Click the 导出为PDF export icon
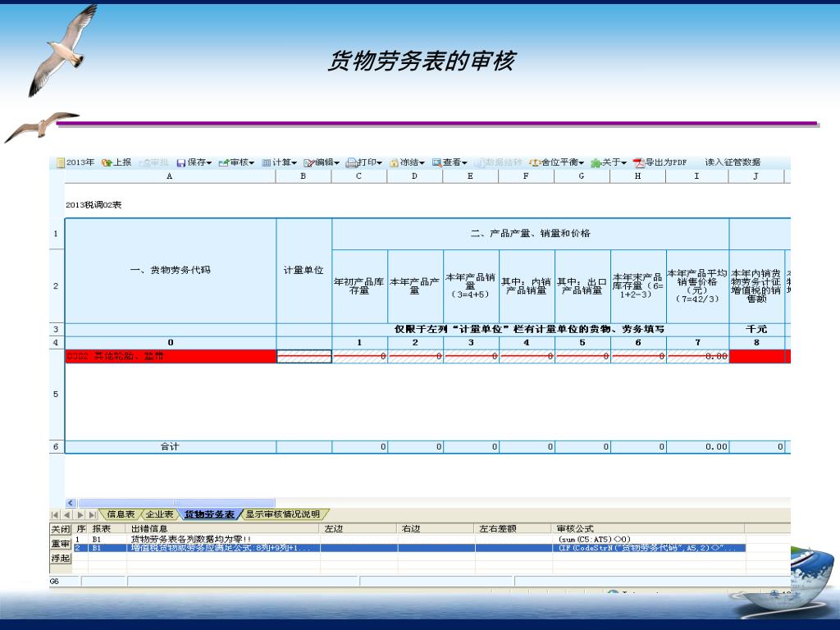 click(x=638, y=163)
